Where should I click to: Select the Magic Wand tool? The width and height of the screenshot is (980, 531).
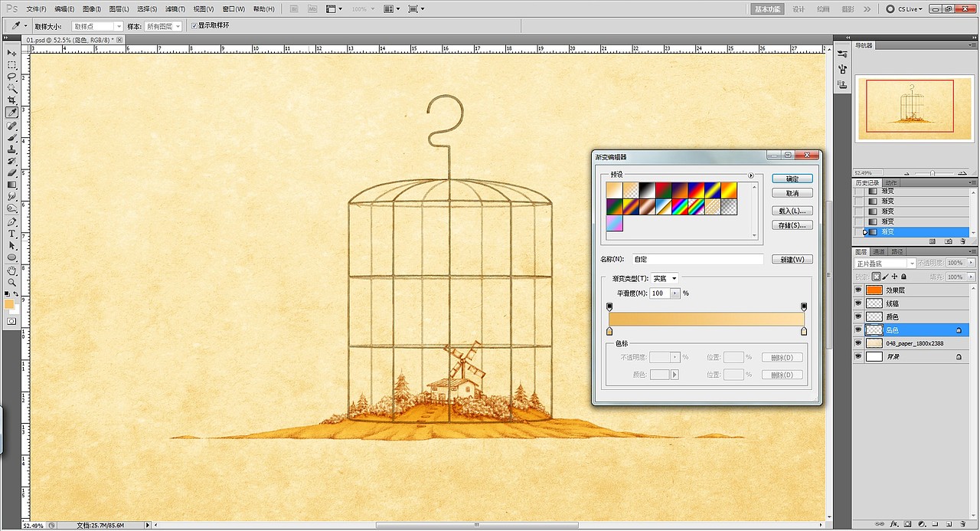click(x=11, y=88)
